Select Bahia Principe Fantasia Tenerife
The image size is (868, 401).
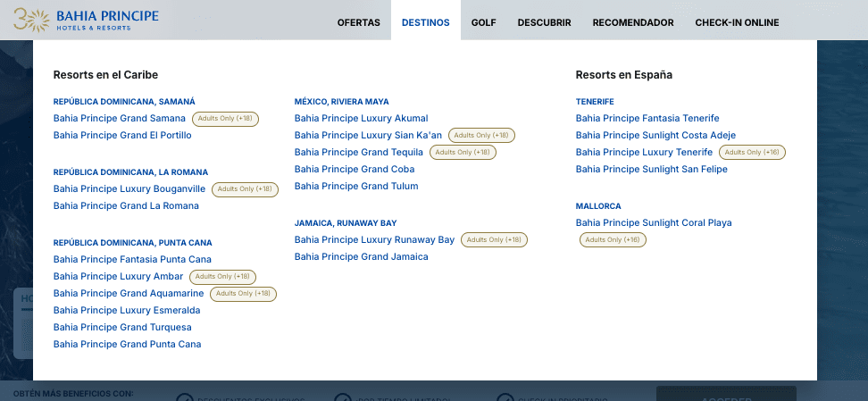click(x=647, y=119)
